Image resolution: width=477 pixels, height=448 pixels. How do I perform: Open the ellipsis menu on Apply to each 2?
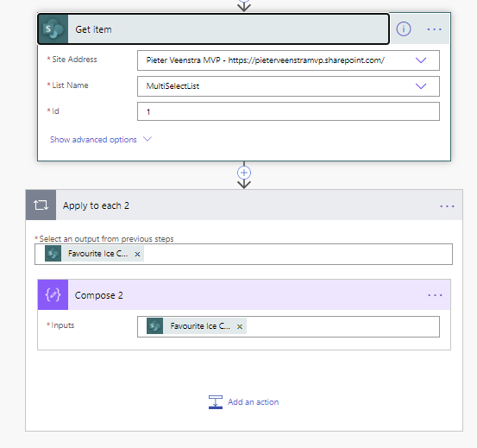(x=447, y=206)
